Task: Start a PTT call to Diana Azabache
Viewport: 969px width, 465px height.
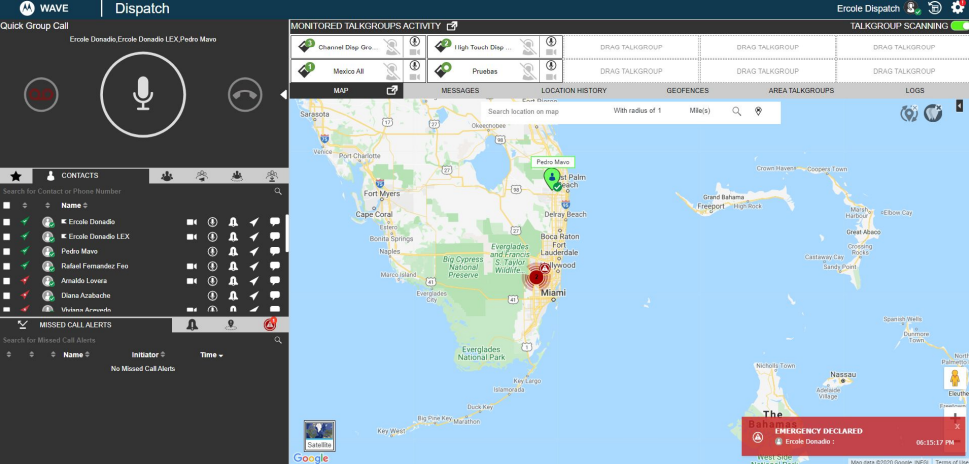Action: coord(213,296)
